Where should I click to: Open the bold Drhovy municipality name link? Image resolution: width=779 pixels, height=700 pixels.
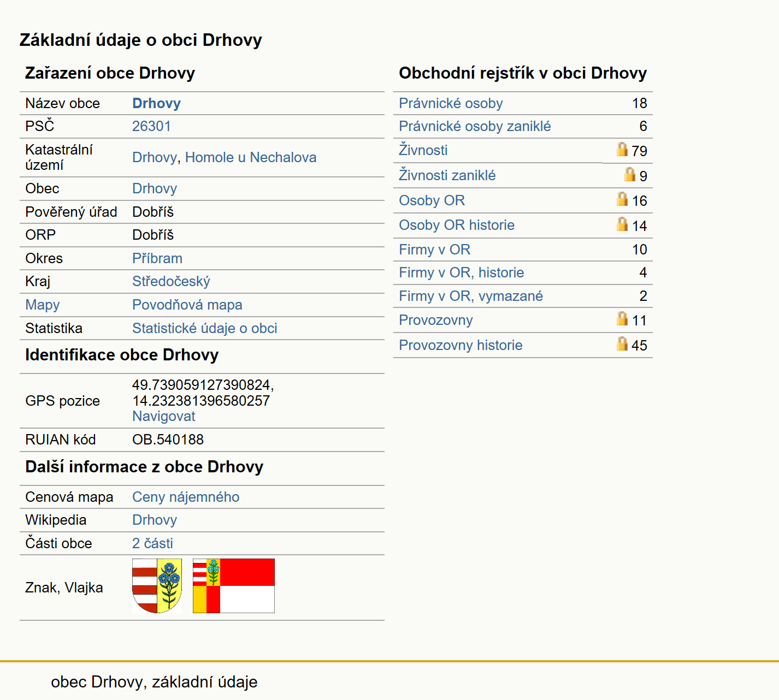click(x=156, y=103)
